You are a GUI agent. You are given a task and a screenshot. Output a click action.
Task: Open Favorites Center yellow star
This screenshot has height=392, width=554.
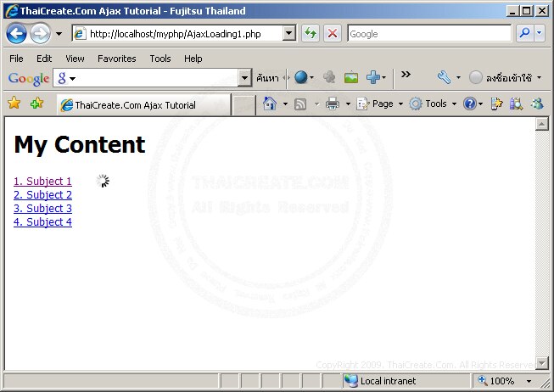(x=14, y=104)
